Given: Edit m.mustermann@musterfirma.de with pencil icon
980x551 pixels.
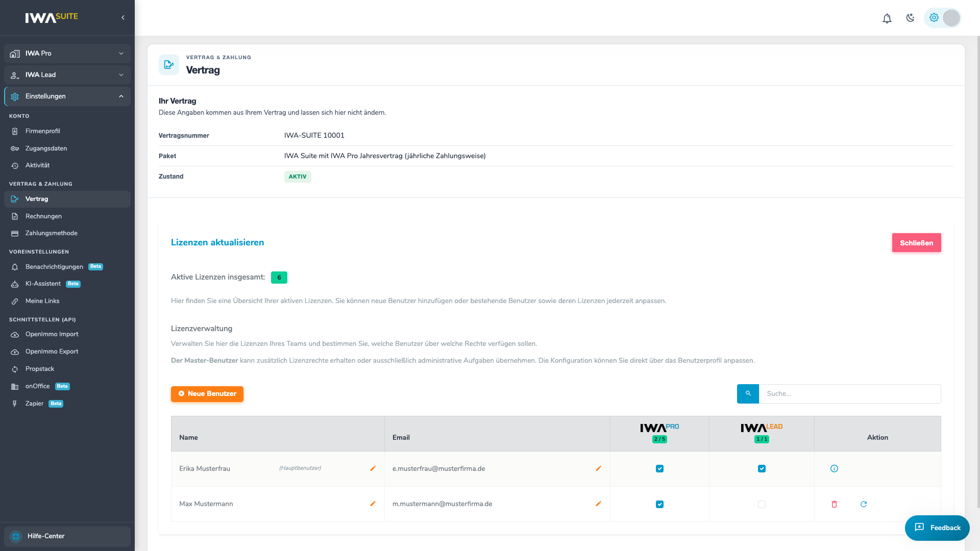Looking at the screenshot, I should pyautogui.click(x=599, y=504).
